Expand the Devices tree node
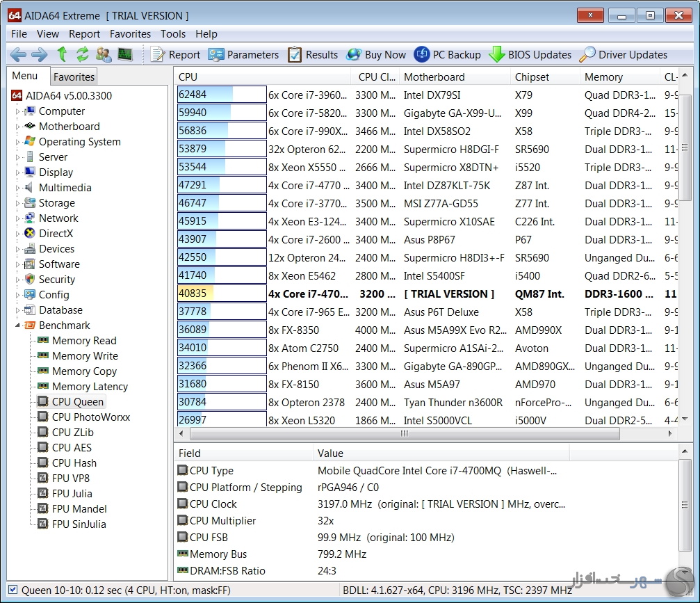Image resolution: width=700 pixels, height=603 pixels. point(17,249)
